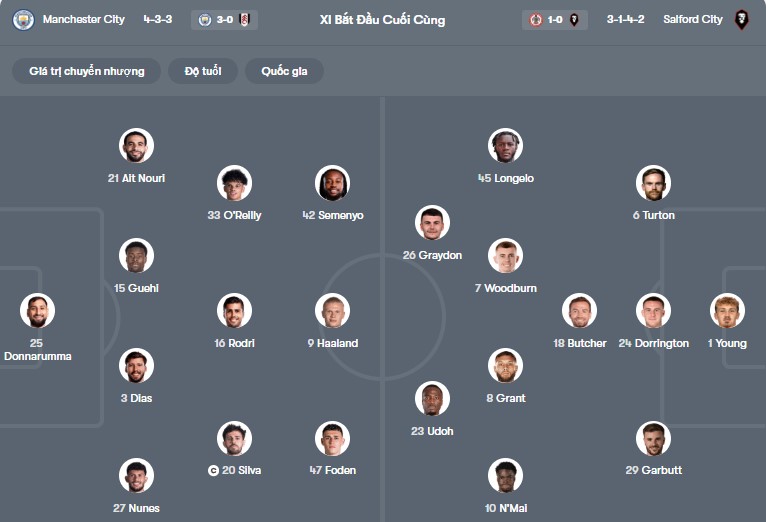Open the Manchester City 3-0 match result

pyautogui.click(x=225, y=20)
